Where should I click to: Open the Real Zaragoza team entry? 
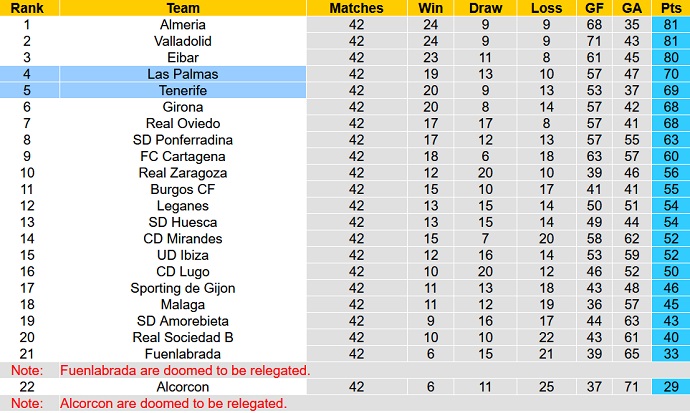[181, 172]
